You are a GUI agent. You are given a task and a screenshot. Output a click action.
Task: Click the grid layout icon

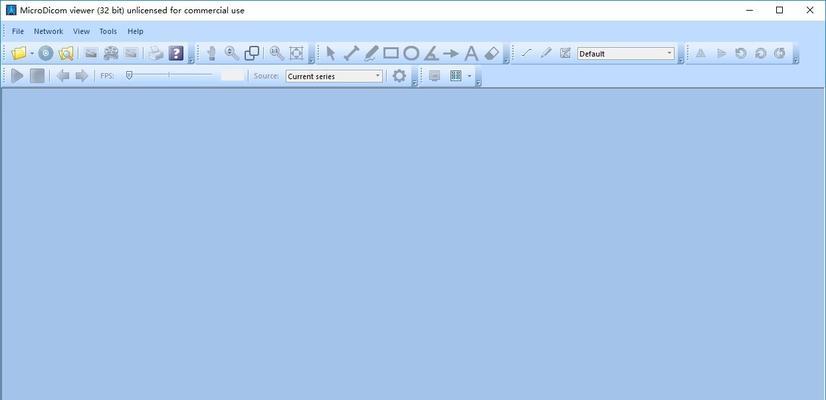456,76
